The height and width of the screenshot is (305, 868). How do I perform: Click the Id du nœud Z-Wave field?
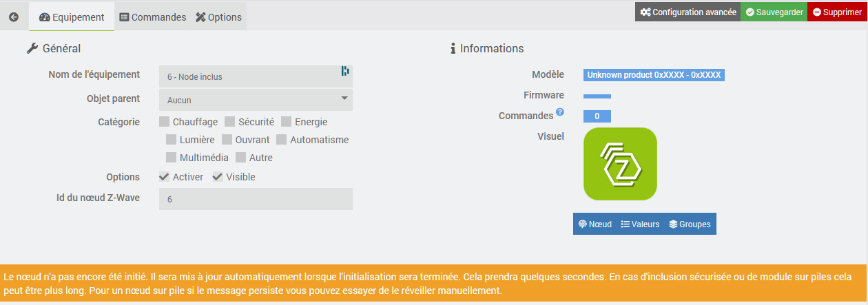256,199
